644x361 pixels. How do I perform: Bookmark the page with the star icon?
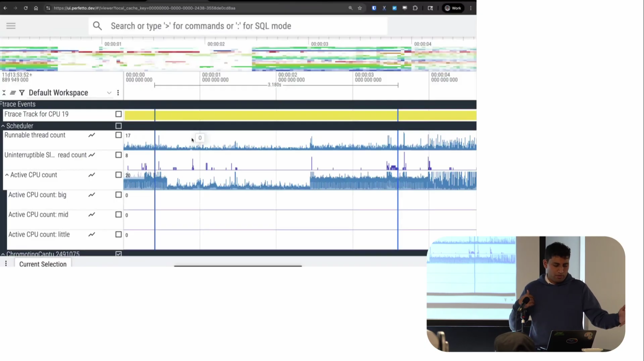(360, 8)
